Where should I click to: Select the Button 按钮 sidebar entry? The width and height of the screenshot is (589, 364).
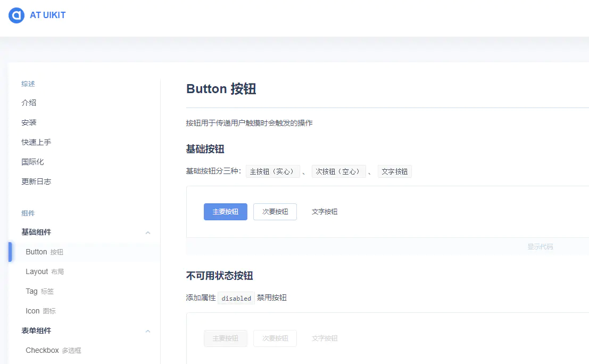[45, 252]
